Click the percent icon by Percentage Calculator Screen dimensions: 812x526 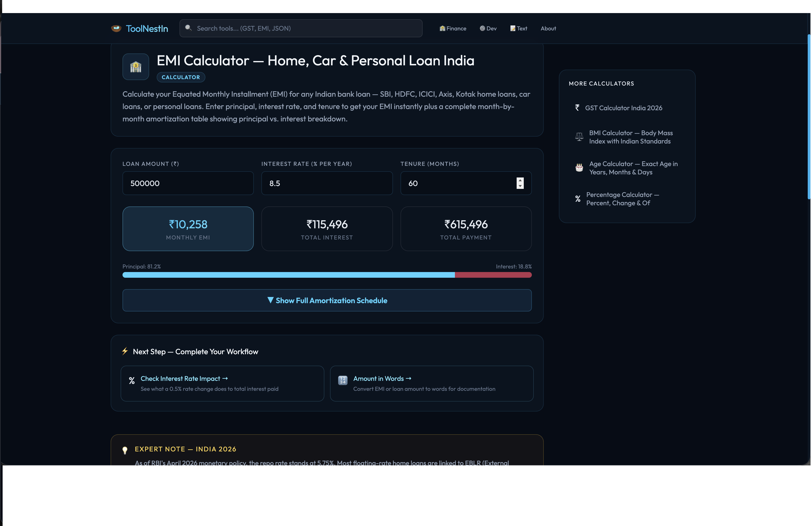(x=578, y=199)
